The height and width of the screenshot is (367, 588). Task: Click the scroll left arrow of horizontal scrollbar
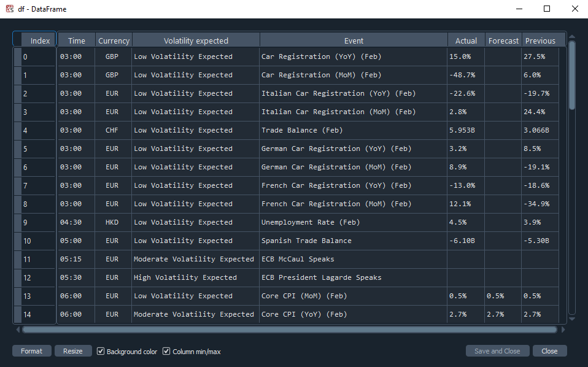tap(18, 330)
